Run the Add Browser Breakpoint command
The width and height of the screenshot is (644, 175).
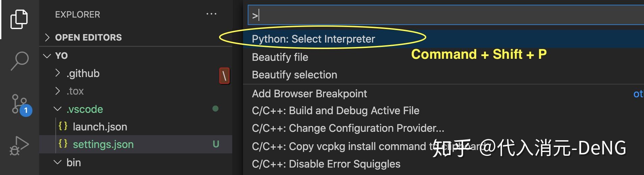tap(444, 94)
